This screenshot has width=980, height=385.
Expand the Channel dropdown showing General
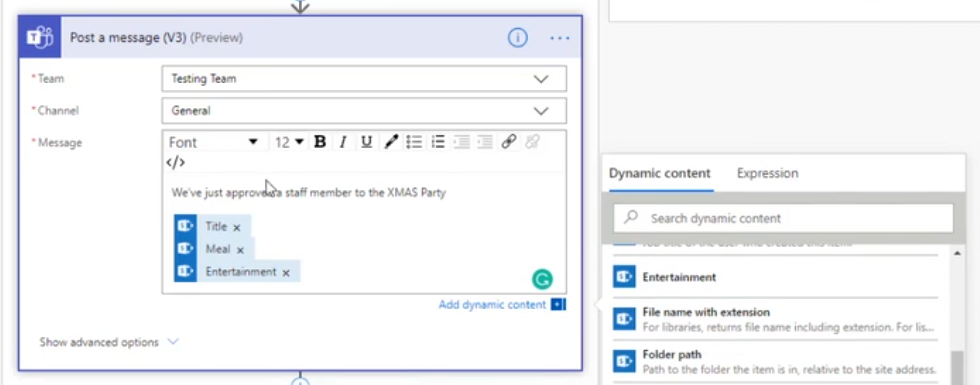pyautogui.click(x=364, y=111)
